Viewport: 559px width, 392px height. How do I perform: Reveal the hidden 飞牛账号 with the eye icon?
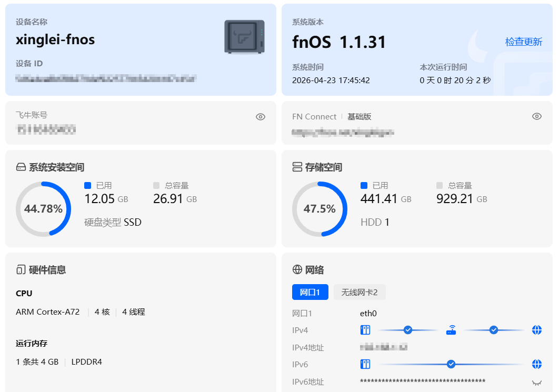260,117
